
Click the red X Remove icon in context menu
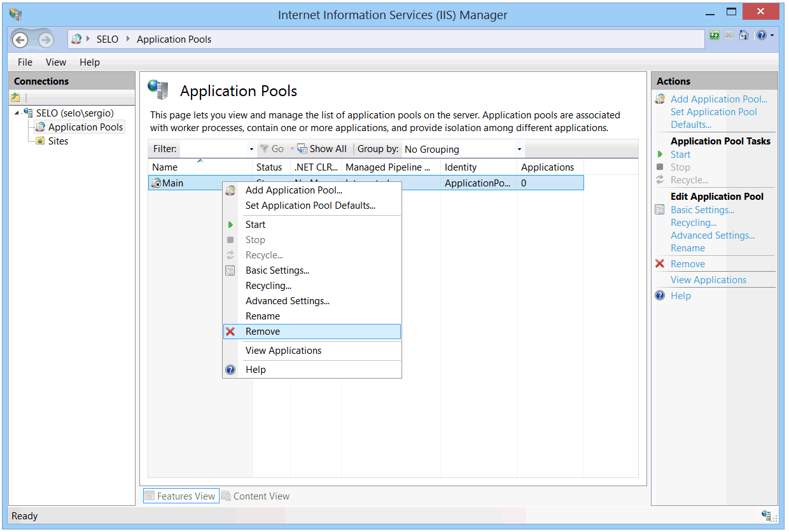tap(230, 332)
